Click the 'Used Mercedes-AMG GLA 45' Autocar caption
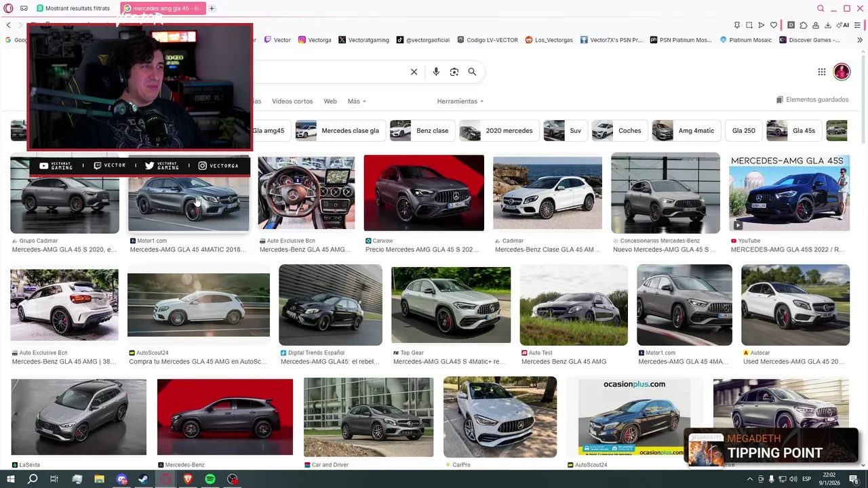 click(x=794, y=362)
